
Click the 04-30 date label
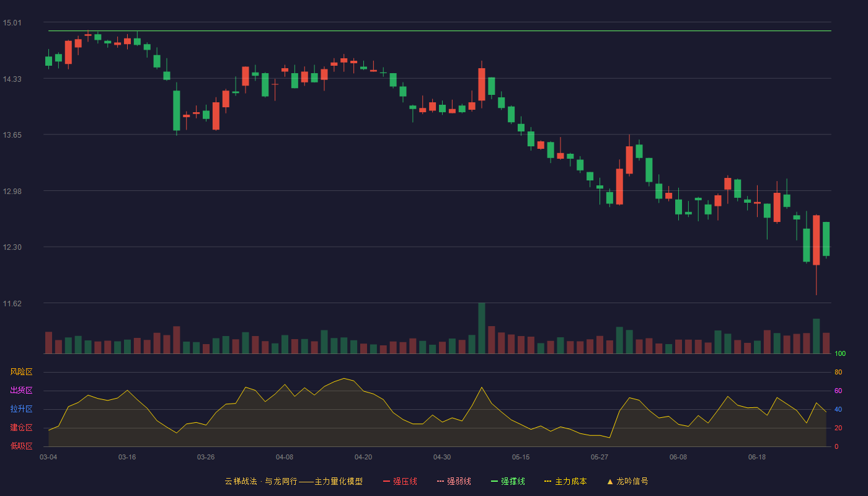(x=442, y=457)
